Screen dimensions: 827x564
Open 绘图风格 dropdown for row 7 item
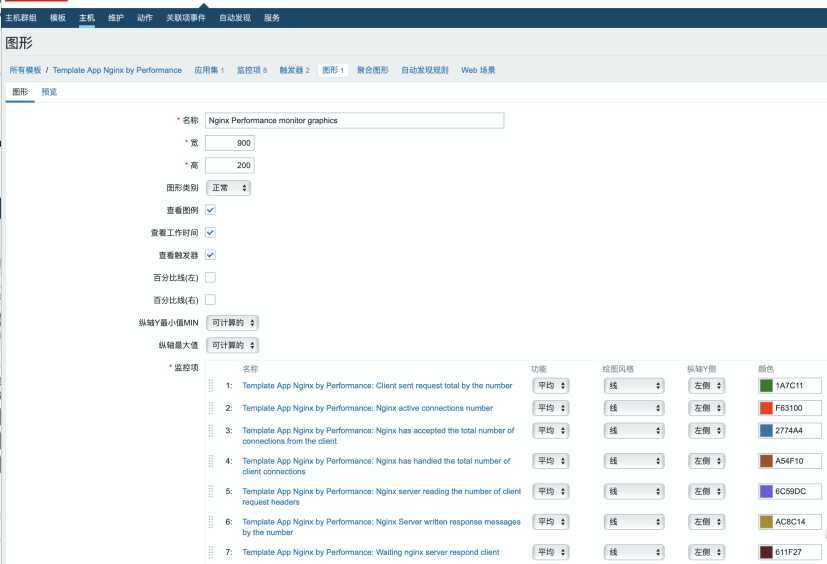coord(633,552)
